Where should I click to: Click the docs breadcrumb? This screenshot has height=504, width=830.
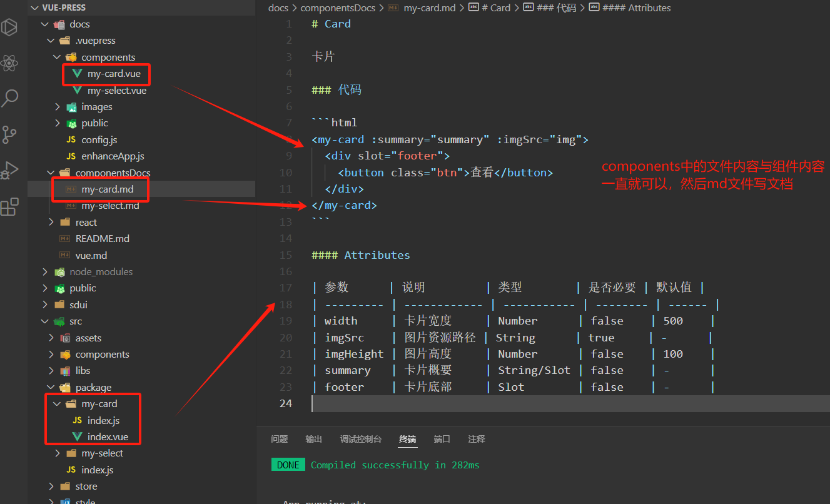click(x=278, y=8)
